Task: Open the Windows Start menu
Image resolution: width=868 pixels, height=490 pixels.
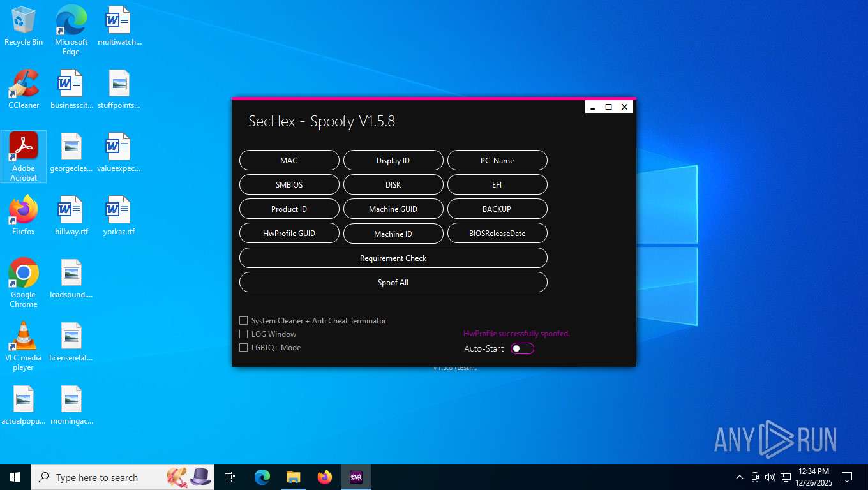Action: click(x=15, y=477)
